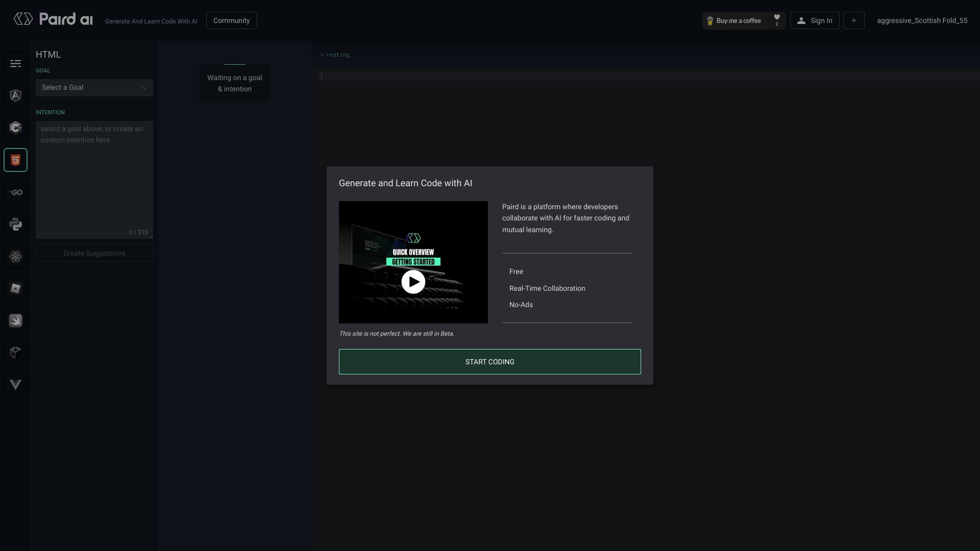Select the React language icon
The width and height of the screenshot is (980, 551).
pyautogui.click(x=15, y=256)
